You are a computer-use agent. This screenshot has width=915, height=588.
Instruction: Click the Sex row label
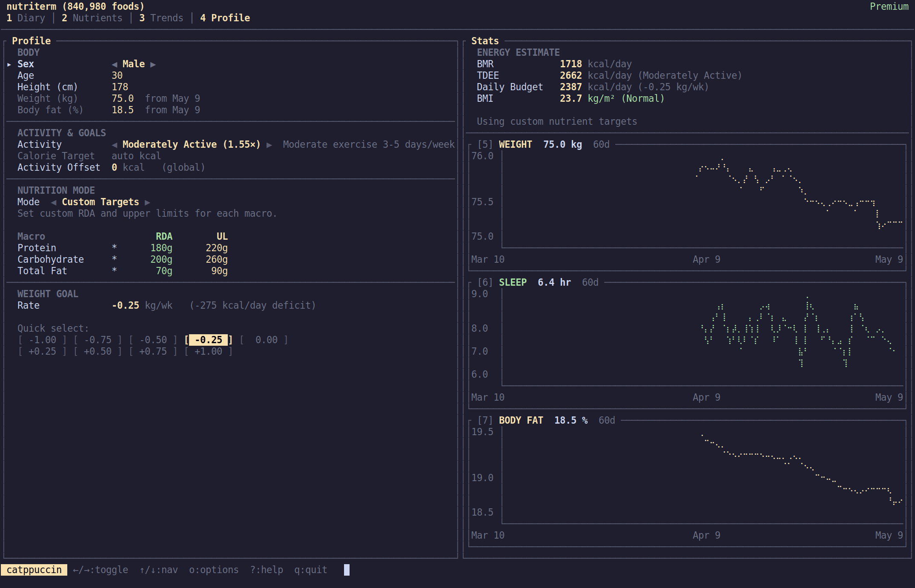click(26, 64)
